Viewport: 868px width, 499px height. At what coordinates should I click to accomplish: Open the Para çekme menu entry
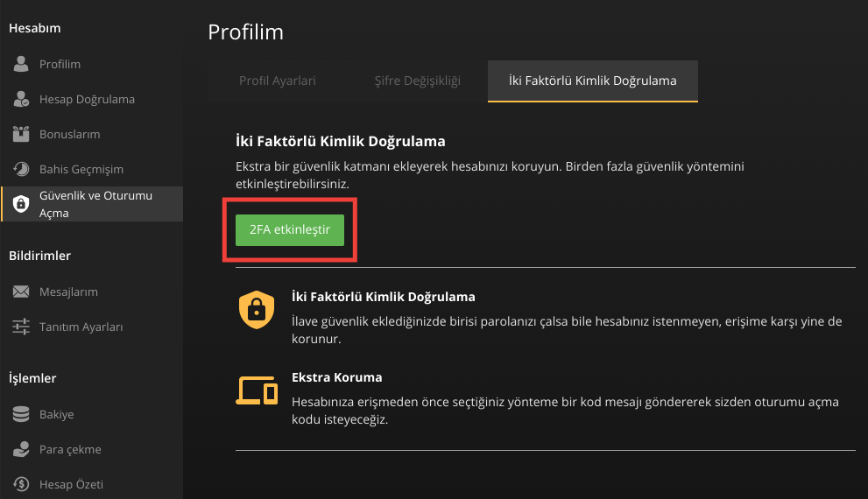click(70, 450)
